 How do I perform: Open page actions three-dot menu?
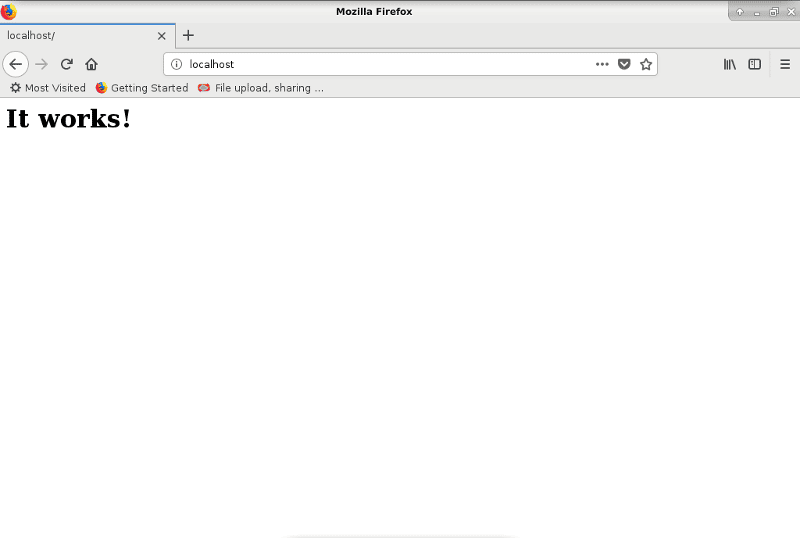[x=602, y=64]
